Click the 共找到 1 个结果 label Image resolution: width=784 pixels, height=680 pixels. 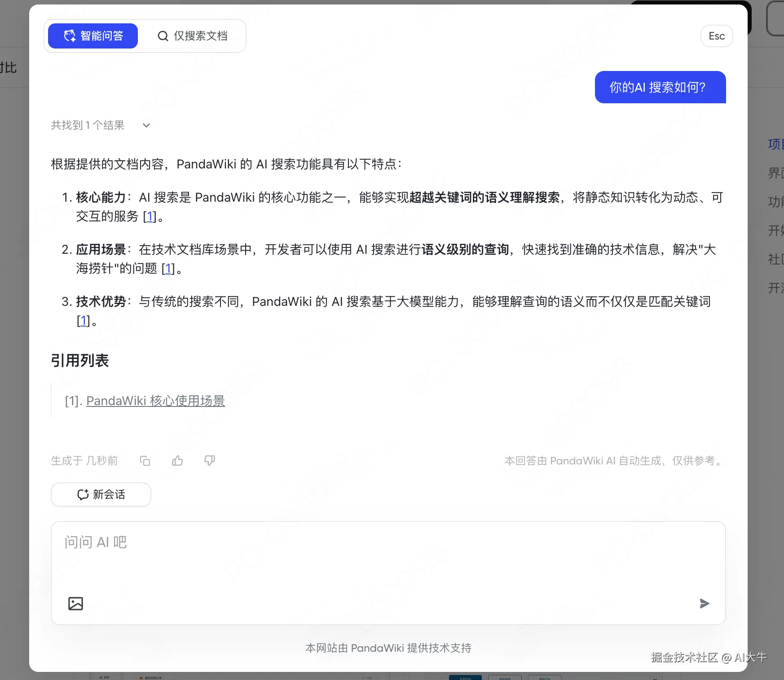tap(88, 125)
